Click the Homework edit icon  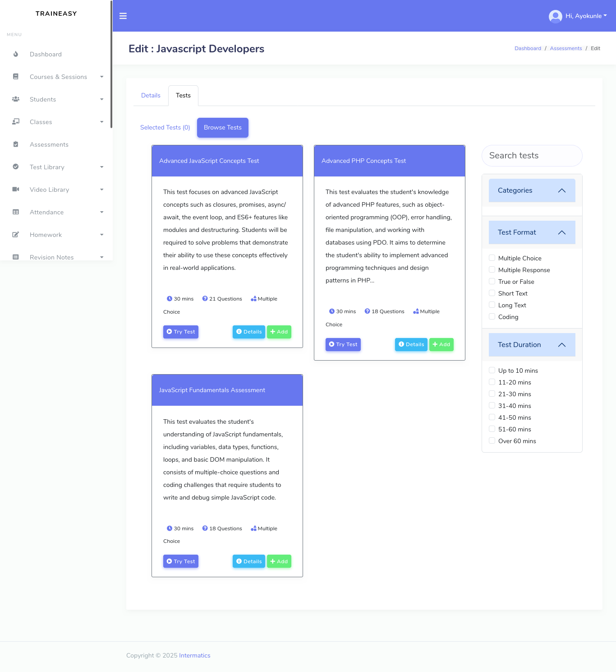[16, 235]
